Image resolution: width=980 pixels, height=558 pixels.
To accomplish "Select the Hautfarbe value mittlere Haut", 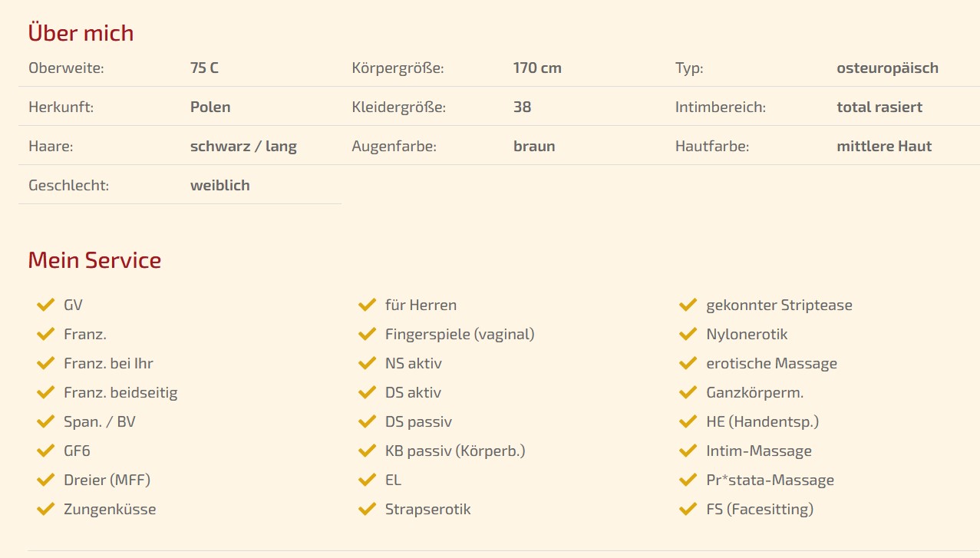I will (884, 146).
